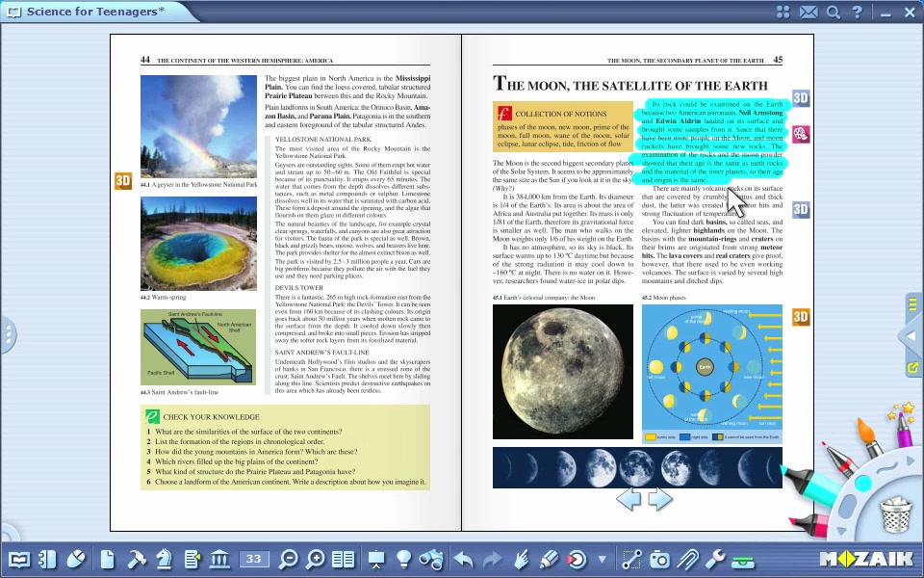
Task: Open the paperclip attachments icon
Action: coord(687,559)
